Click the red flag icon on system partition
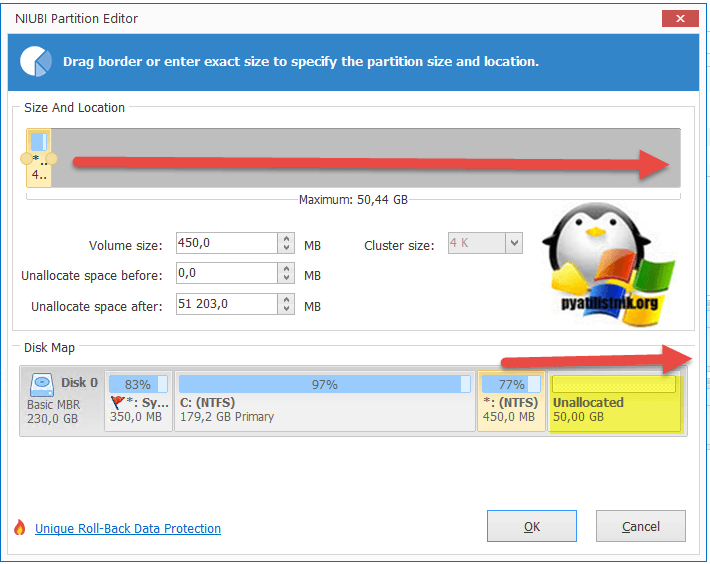 point(117,402)
